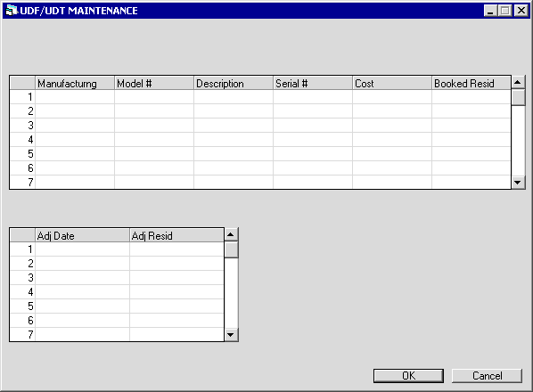Click the Cancel button
This screenshot has height=392, width=533.
pos(487,376)
